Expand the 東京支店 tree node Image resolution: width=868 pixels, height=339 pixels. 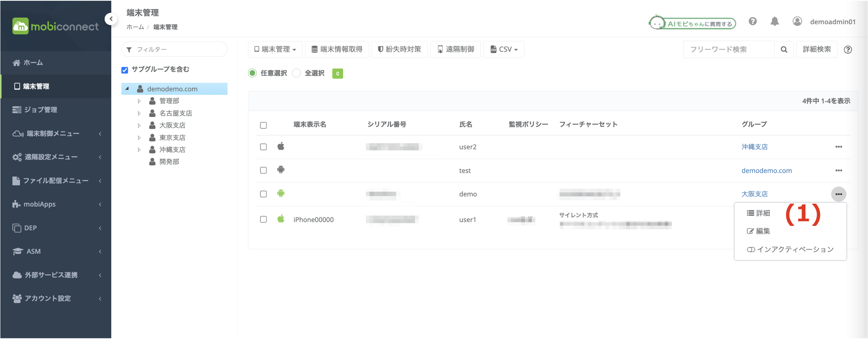(139, 138)
